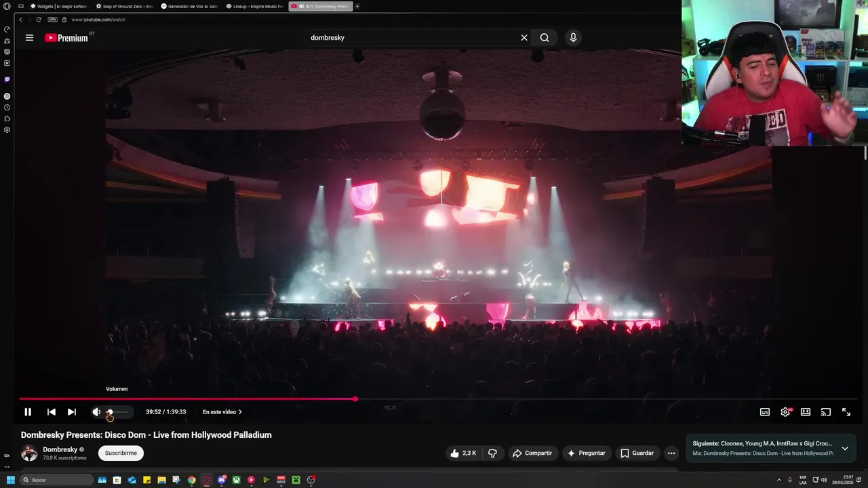Open the Xbox app from taskbar
The height and width of the screenshot is (488, 868).
(x=237, y=480)
